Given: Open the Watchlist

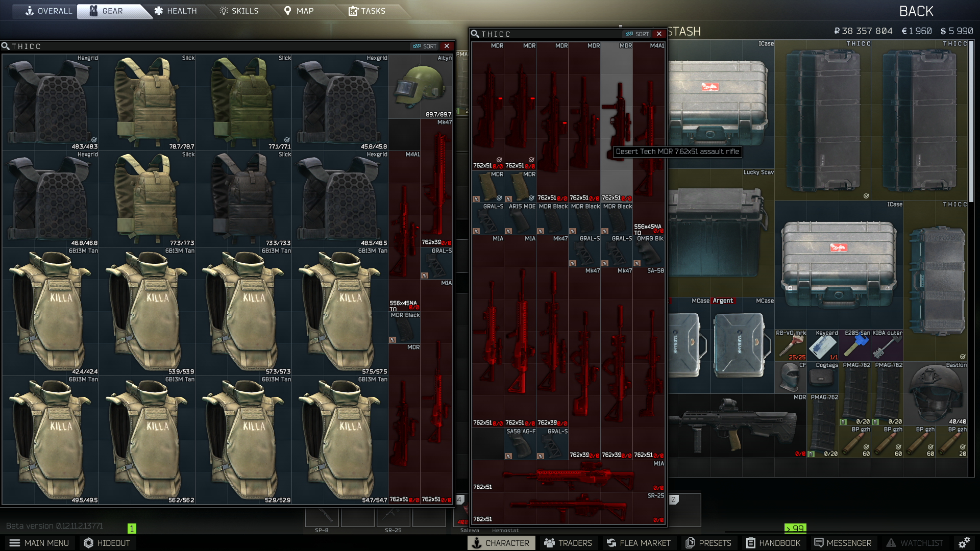Looking at the screenshot, I should click(915, 543).
